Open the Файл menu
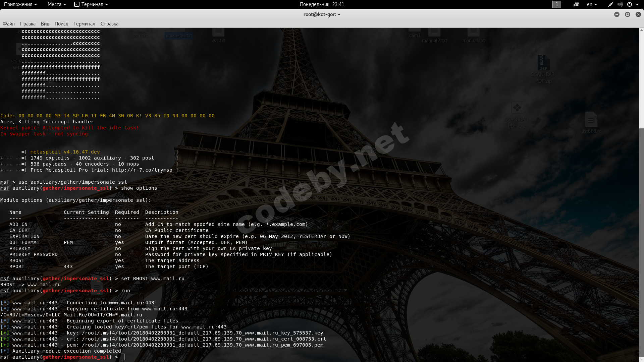The image size is (644, 362). pos(9,24)
